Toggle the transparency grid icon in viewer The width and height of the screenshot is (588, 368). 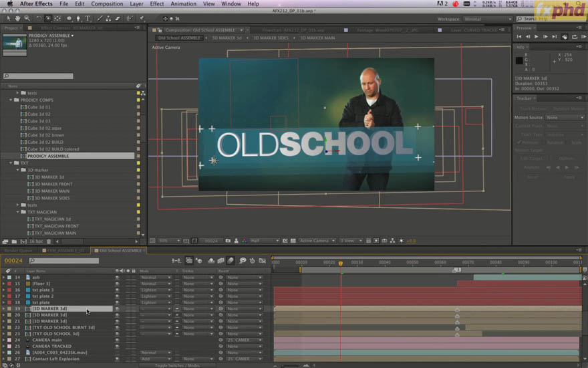coord(293,241)
